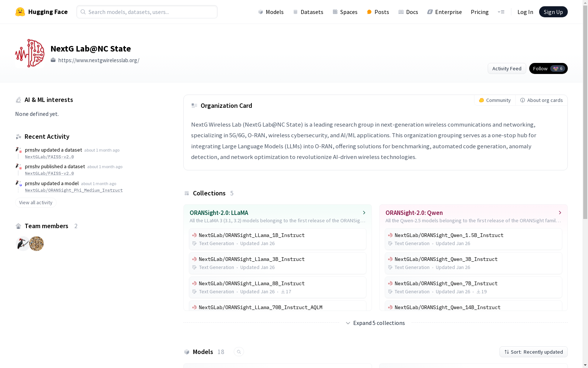
Task: Click the search models, datasets, users field
Action: [147, 12]
